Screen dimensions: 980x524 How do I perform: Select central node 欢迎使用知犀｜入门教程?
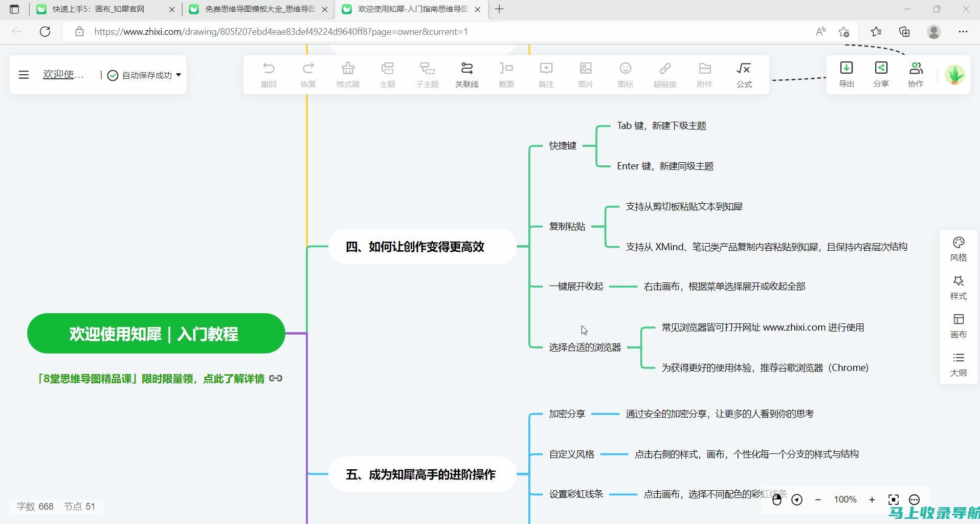156,334
